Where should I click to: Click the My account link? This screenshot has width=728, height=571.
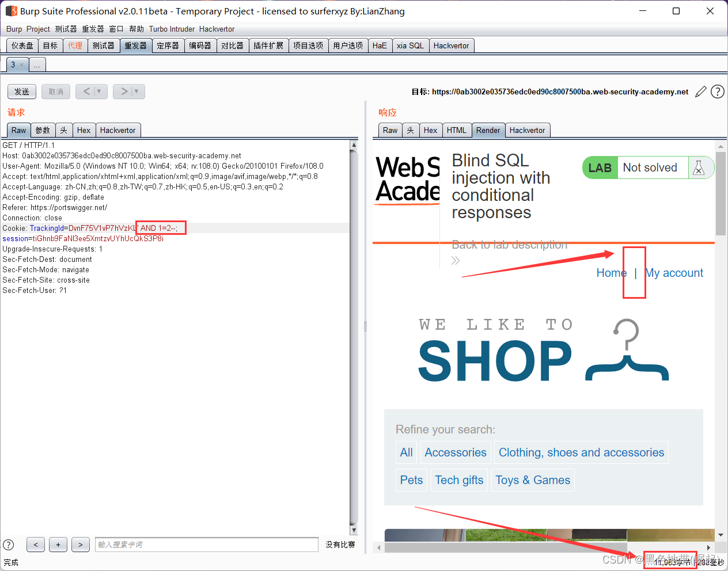pyautogui.click(x=674, y=273)
